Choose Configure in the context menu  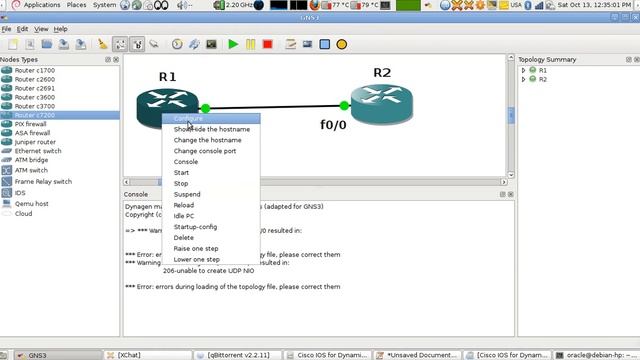coord(211,118)
